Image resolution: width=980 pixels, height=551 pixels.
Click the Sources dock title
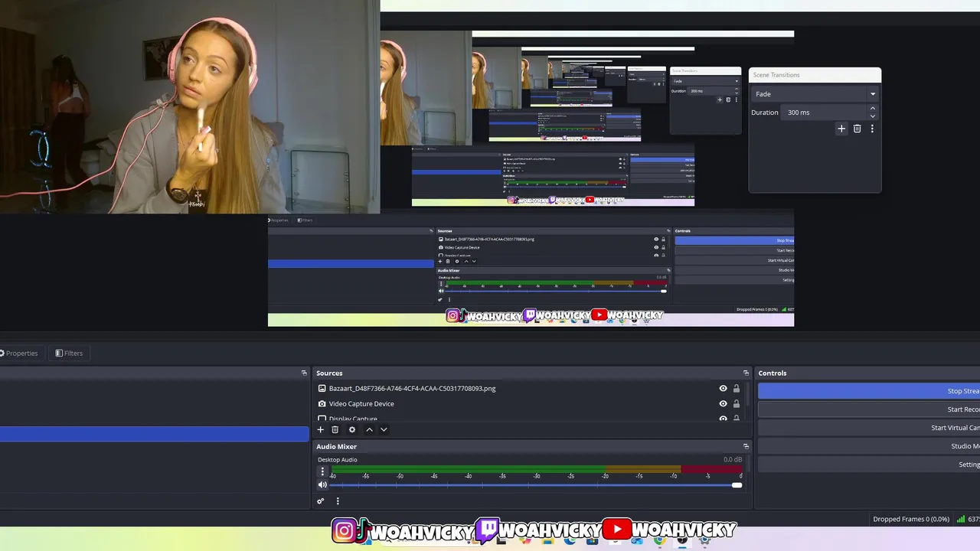(x=329, y=373)
